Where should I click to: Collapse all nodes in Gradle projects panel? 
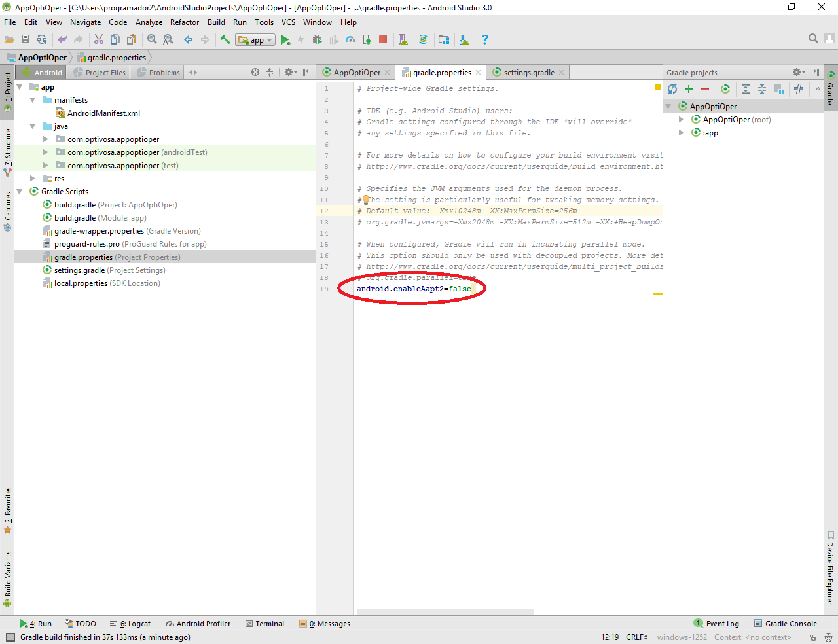pos(762,89)
